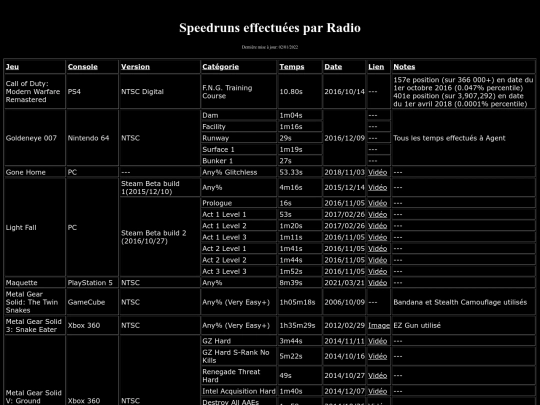Open Vidéo link for Act 2 Level 1

pyautogui.click(x=377, y=249)
